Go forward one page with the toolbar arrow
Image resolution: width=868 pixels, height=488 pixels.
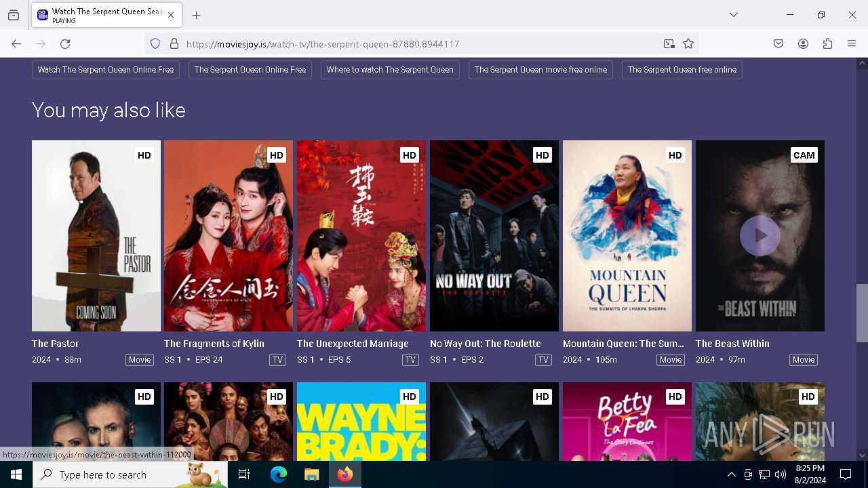[x=41, y=44]
